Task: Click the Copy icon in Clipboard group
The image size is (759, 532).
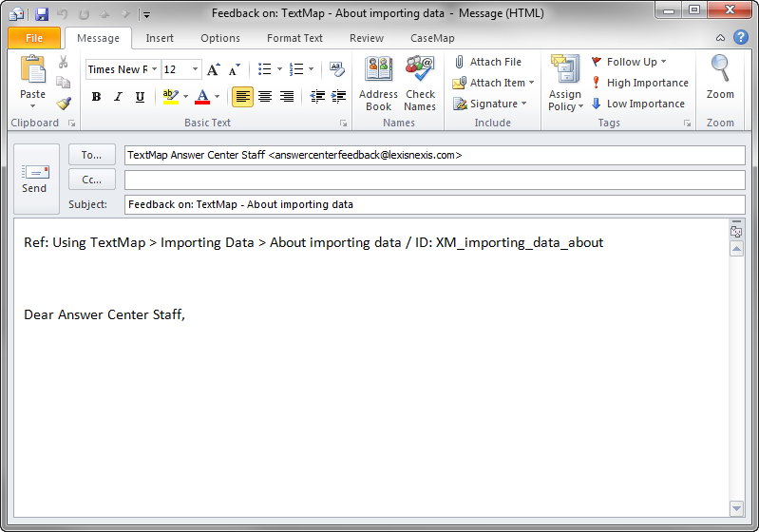Action: pyautogui.click(x=63, y=83)
